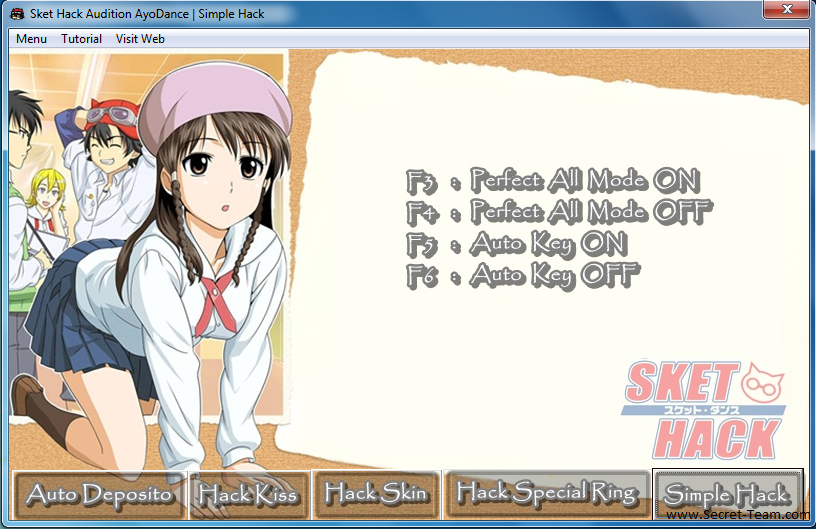Select the Hack Kiss button
The image size is (816, 529).
[249, 495]
